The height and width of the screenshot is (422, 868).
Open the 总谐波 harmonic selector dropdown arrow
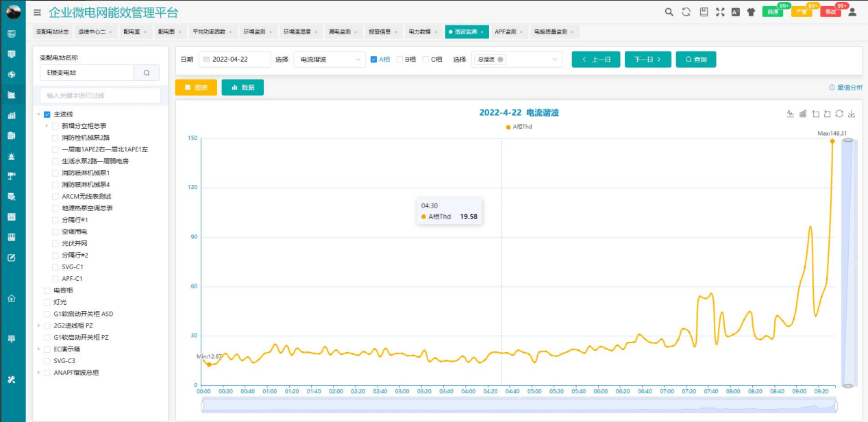[x=555, y=60]
